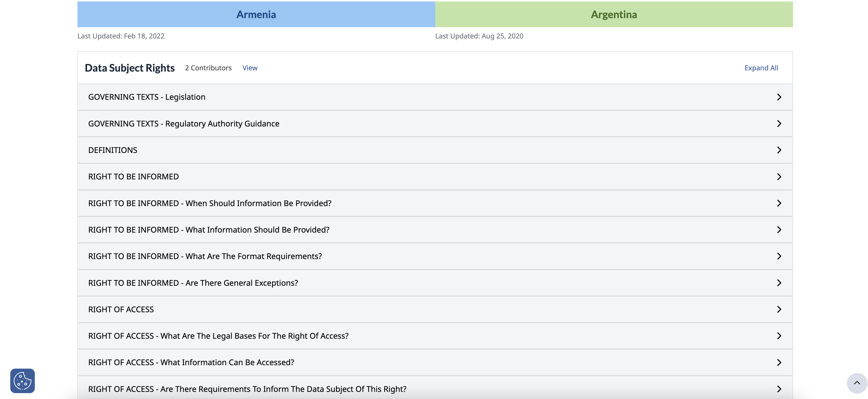Screen dimensions: 868x399
Task: Click 'What Information Can Be Accessed?' text
Action: click(227, 362)
